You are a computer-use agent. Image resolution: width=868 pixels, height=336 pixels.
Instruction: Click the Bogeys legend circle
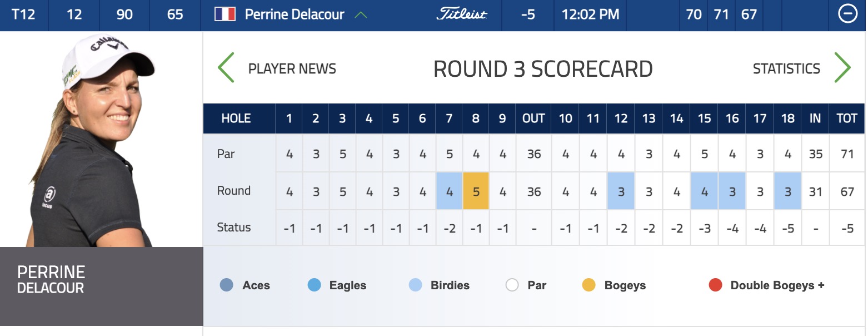(588, 285)
